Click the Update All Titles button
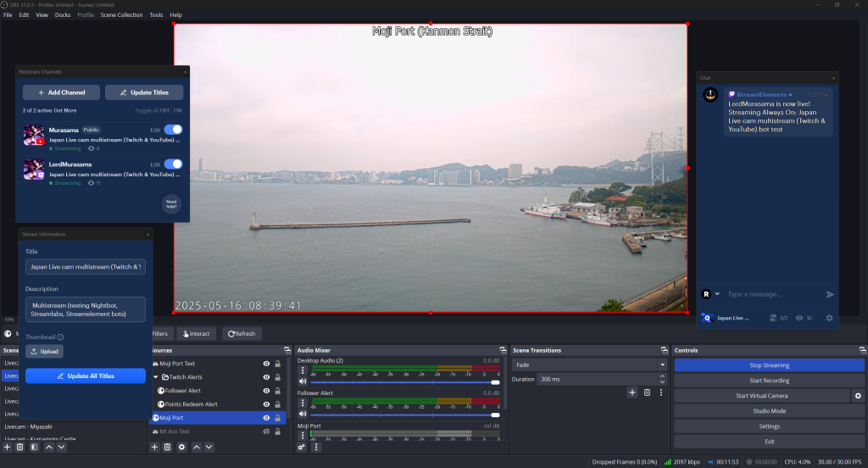Viewport: 868px width, 468px height. (x=85, y=376)
